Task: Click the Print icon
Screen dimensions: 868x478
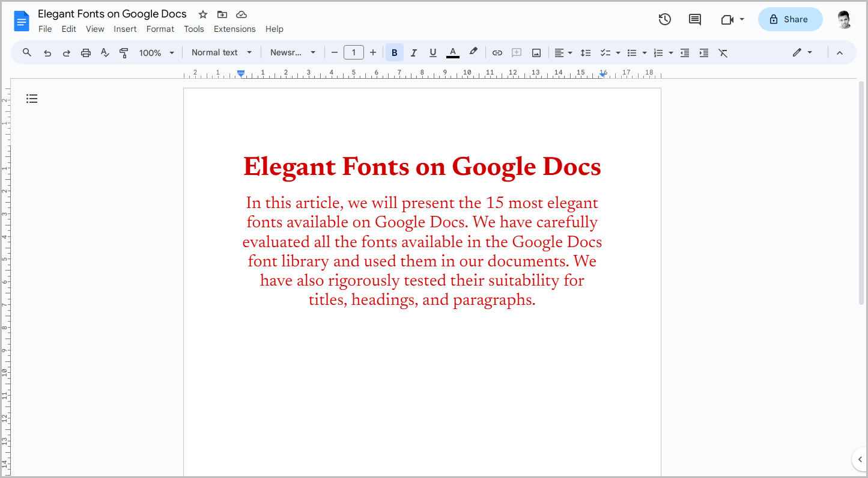Action: pos(85,52)
